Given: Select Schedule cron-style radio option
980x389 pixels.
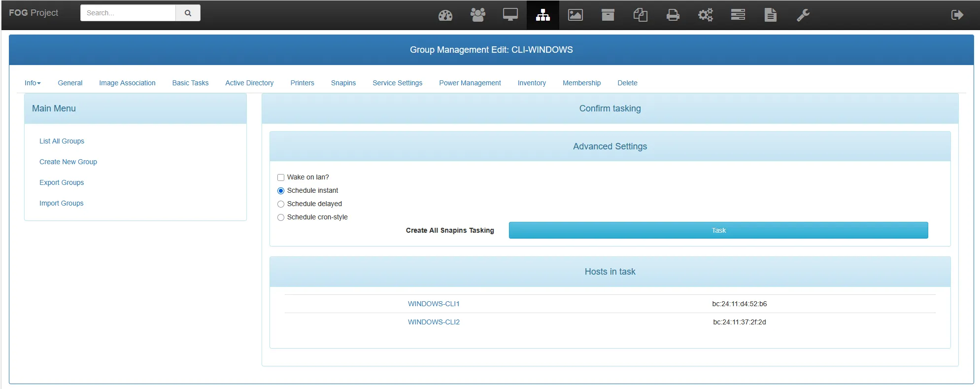Looking at the screenshot, I should (281, 217).
